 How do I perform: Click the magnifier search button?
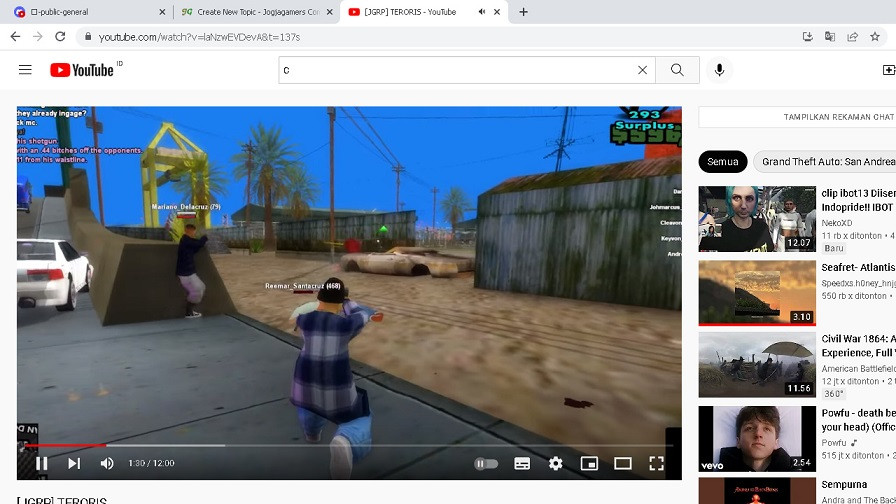point(677,70)
